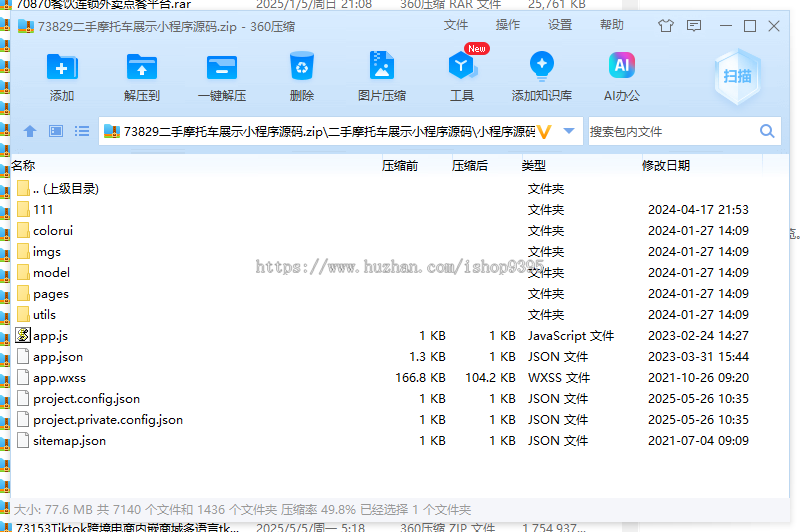Click the skin (shirt) icon in title bar

(665, 26)
